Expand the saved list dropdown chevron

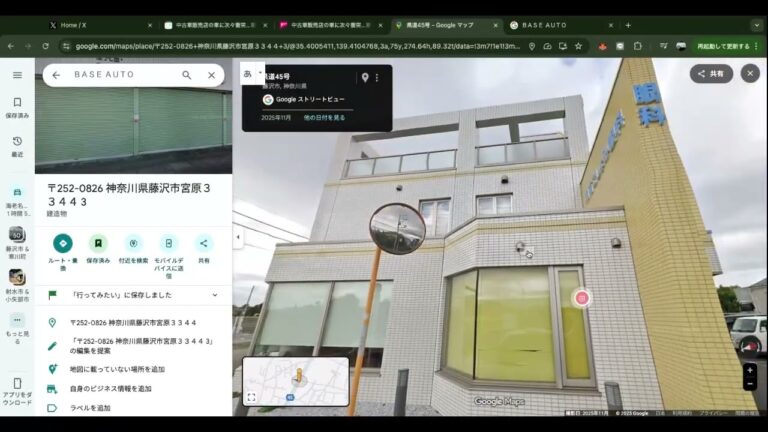[x=214, y=295]
